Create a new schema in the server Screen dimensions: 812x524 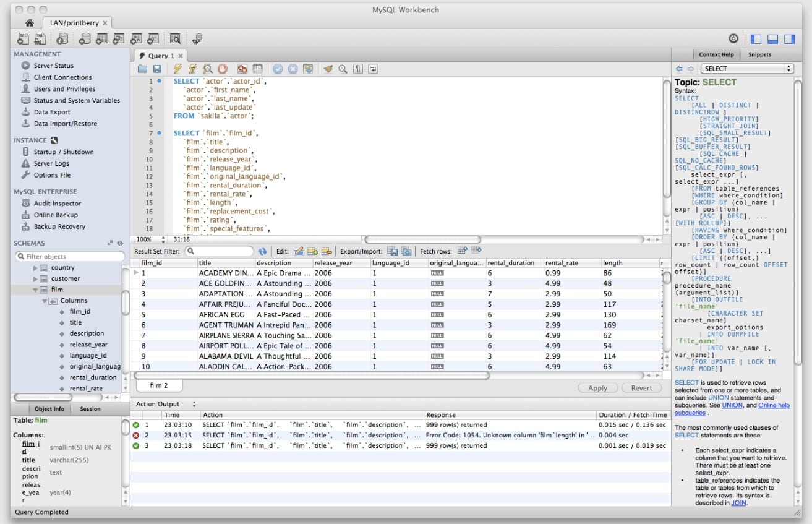[x=85, y=39]
